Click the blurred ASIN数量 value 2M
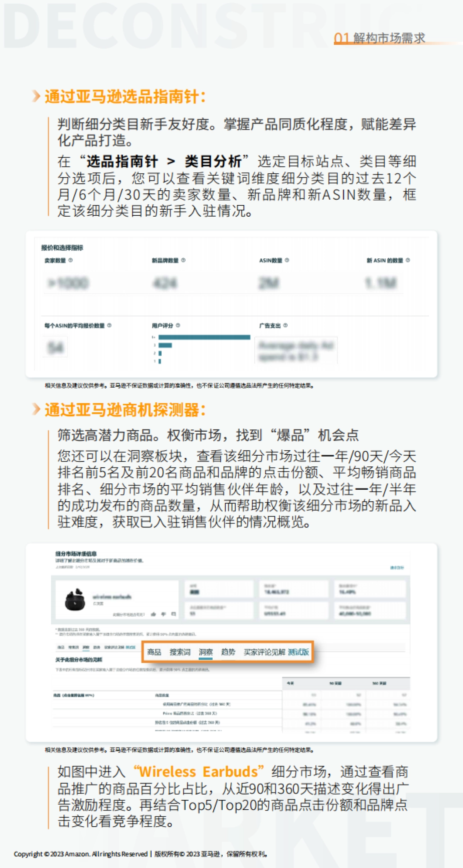The height and width of the screenshot is (868, 463). pos(269,283)
